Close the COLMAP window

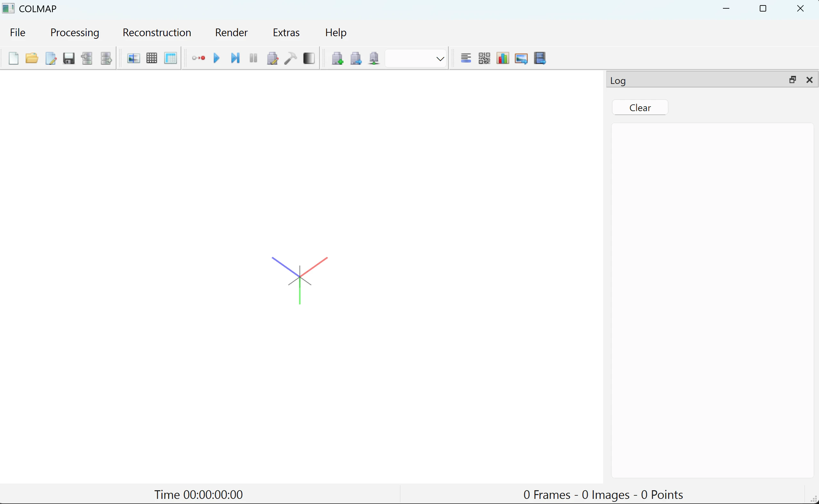(x=800, y=9)
